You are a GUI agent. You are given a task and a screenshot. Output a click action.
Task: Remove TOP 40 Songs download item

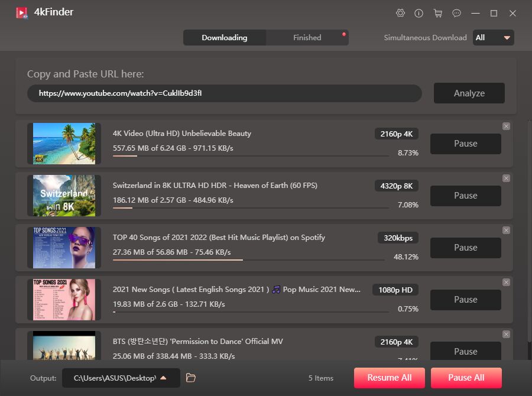click(506, 231)
